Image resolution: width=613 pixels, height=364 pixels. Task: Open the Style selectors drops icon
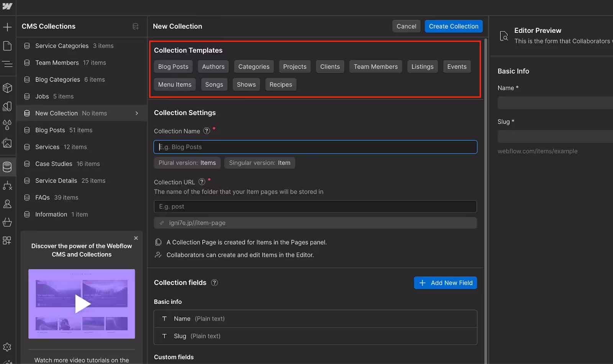coord(7,125)
